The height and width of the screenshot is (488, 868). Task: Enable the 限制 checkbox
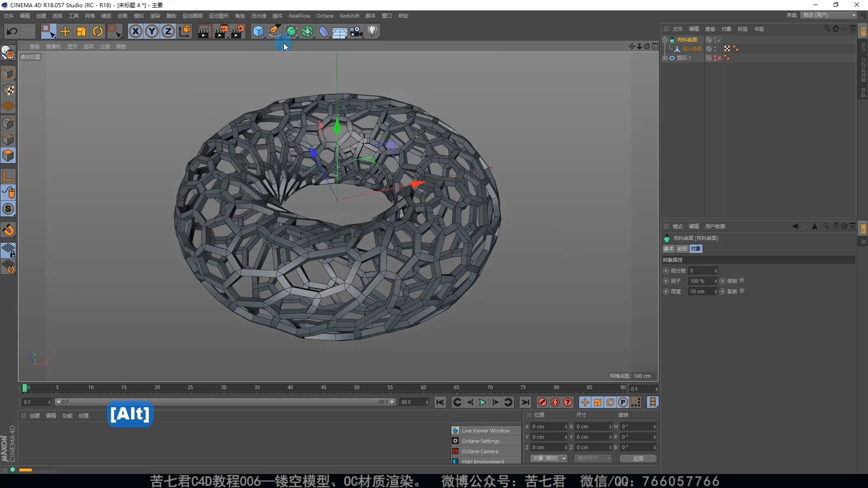click(742, 281)
